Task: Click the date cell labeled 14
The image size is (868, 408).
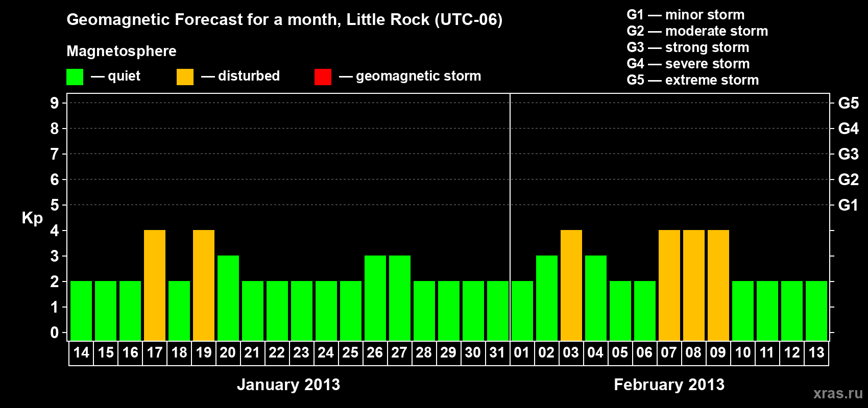Action: coord(81,353)
